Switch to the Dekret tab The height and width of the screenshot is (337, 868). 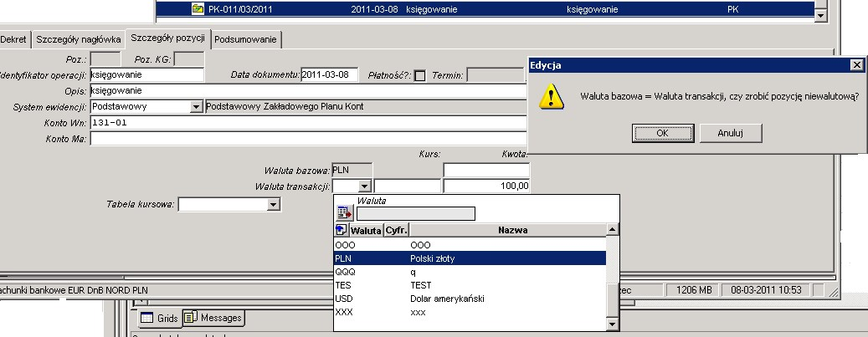14,39
